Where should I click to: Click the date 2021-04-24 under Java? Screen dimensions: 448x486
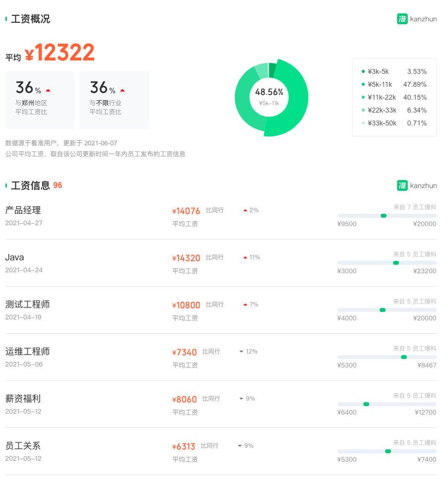24,270
